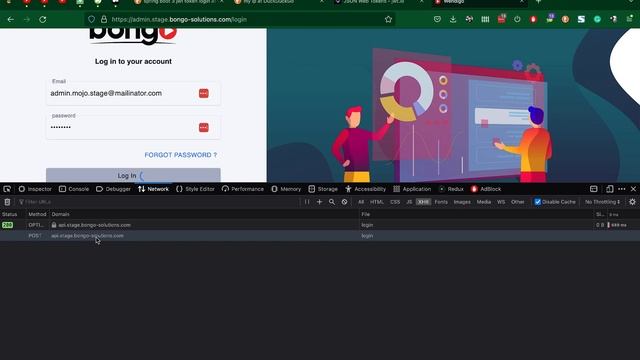Reload the page with the refresh icon
This screenshot has width=640, height=360.
coord(42,19)
